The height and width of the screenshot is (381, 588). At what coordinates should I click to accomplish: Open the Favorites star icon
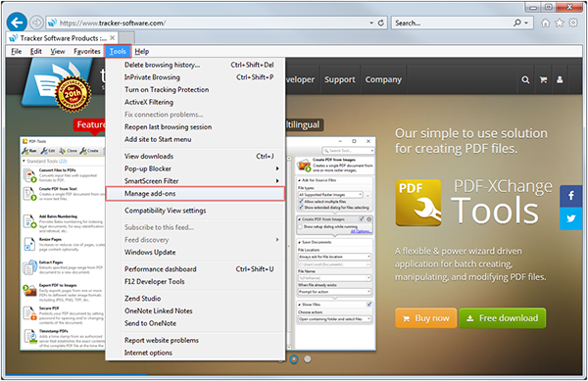pyautogui.click(x=560, y=23)
